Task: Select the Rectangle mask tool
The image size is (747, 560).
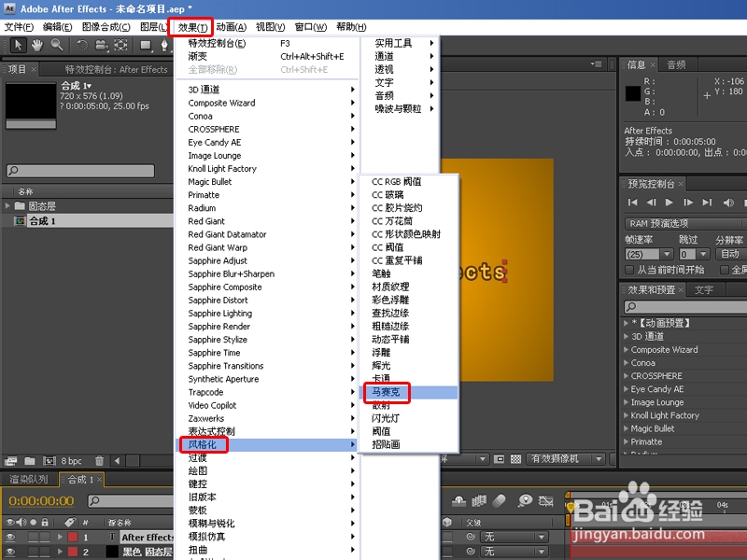Action: [146, 45]
